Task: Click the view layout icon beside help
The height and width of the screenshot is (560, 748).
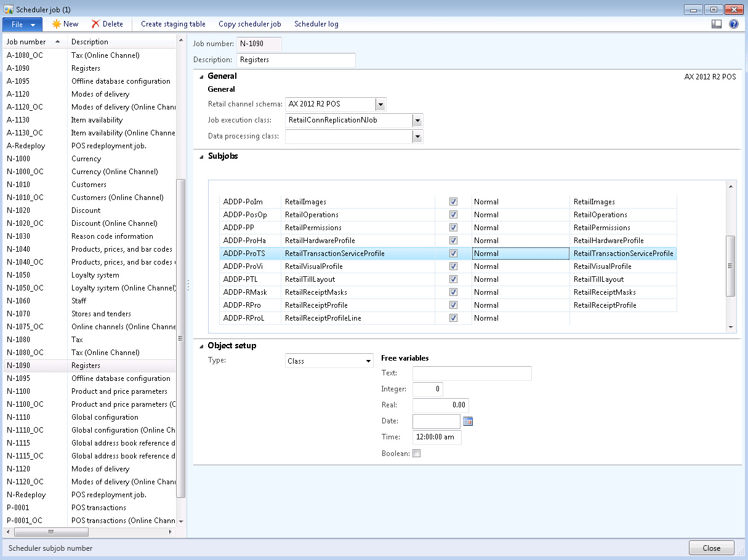Action: click(716, 24)
